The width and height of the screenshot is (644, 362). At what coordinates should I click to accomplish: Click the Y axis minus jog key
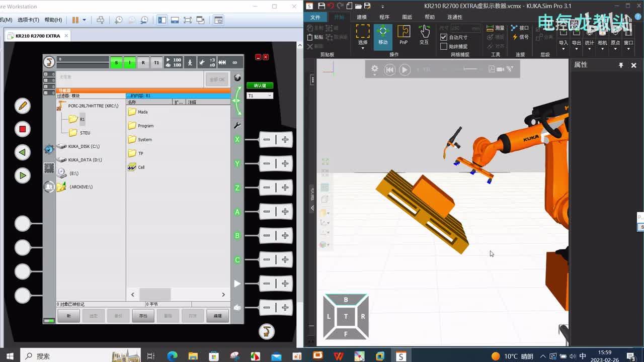(x=267, y=163)
